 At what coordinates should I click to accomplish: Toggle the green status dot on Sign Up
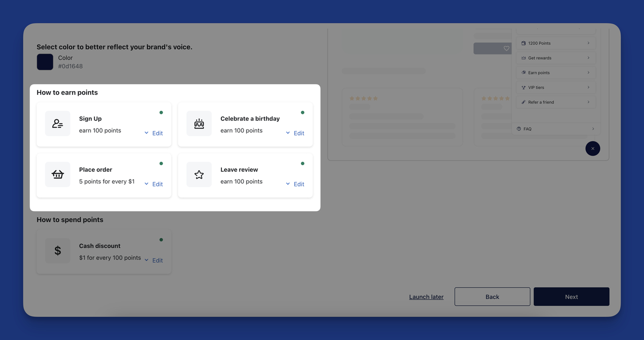161,112
